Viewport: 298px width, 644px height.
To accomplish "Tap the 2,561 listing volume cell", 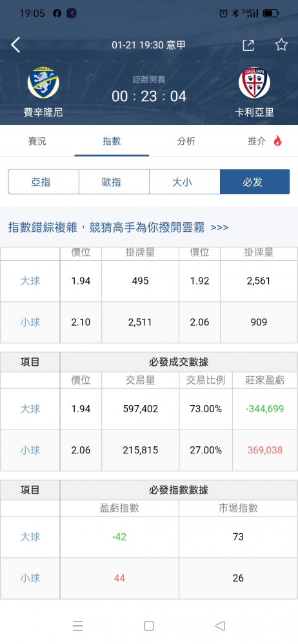I will pyautogui.click(x=259, y=281).
